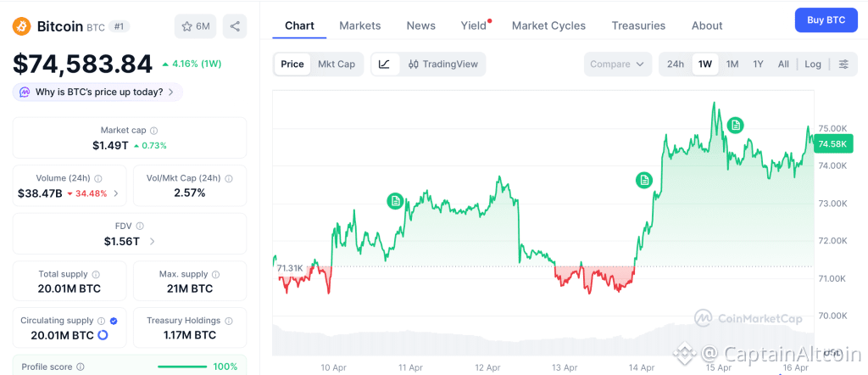Click the Profile score progress bar

tap(183, 367)
